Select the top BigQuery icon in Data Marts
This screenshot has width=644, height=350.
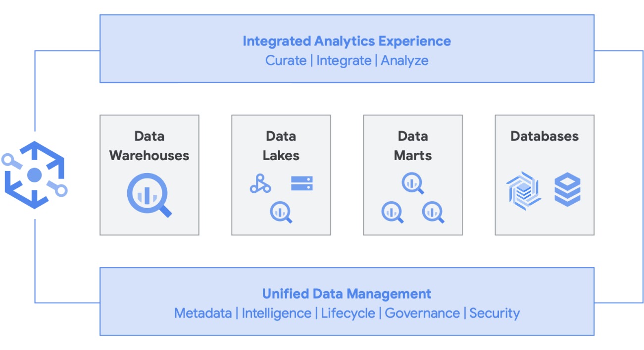point(413,183)
